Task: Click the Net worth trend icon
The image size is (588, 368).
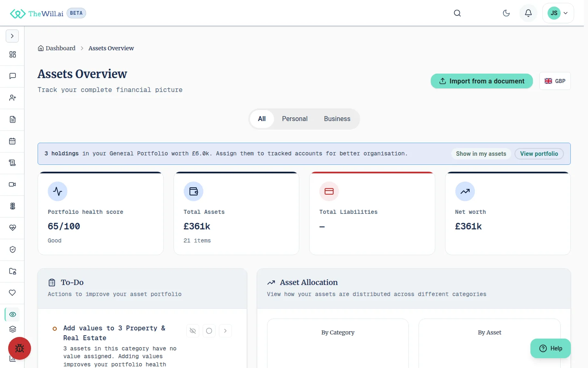Action: tap(465, 191)
